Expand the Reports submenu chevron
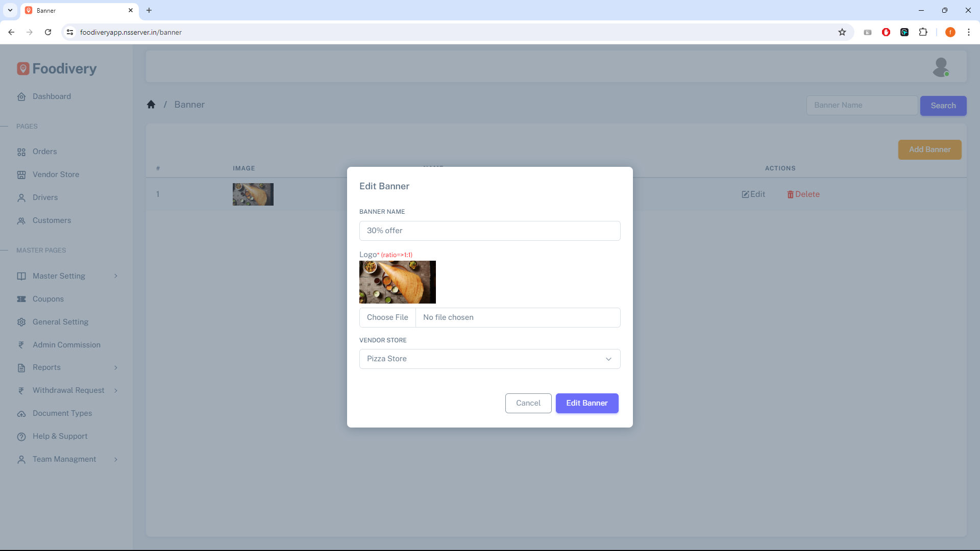980x551 pixels. 116,367
